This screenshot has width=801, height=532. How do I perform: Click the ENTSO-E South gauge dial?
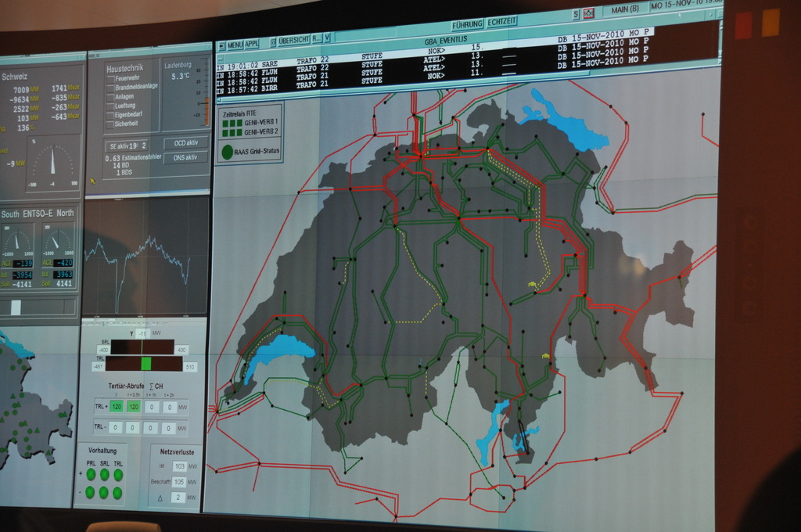click(16, 241)
